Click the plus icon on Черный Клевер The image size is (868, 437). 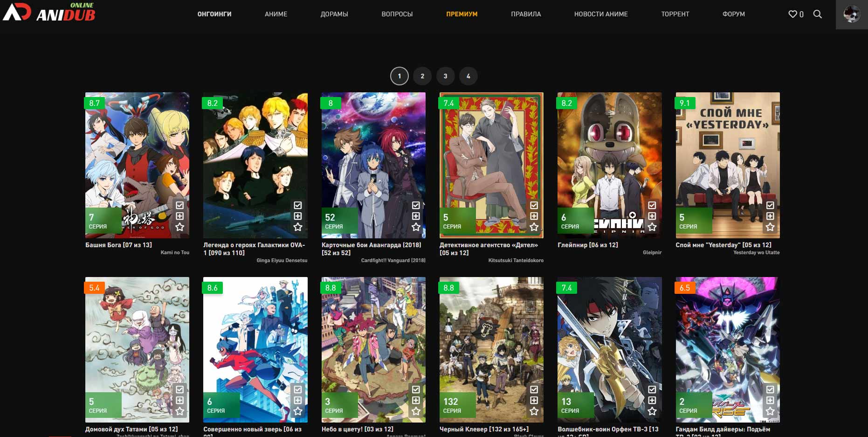(534, 400)
